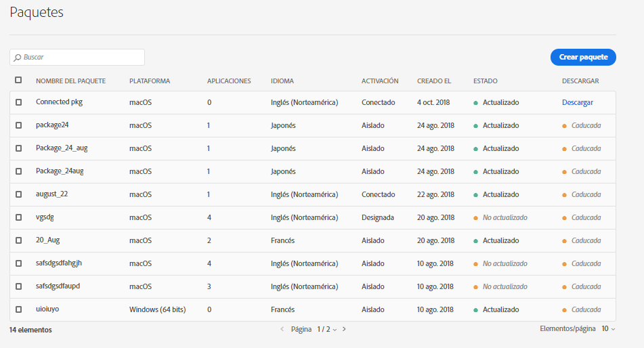The width and height of the screenshot is (644, 348).
Task: Click orange Caducada dot for package24
Action: 565,126
